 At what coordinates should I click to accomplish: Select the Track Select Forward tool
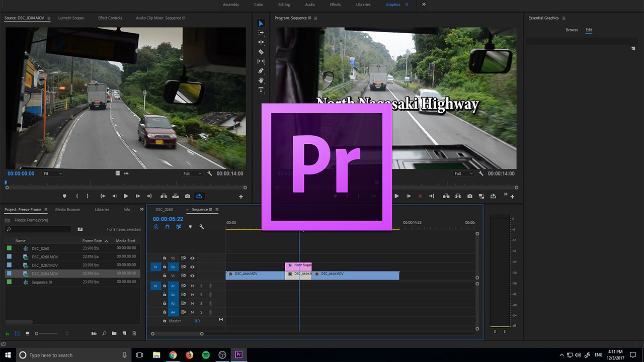click(x=261, y=33)
